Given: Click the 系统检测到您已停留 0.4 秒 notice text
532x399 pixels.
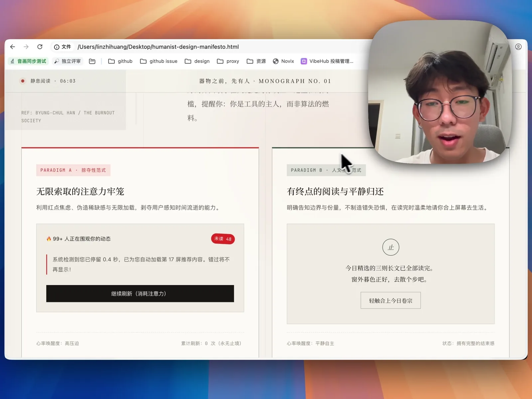Looking at the screenshot, I should point(141,264).
